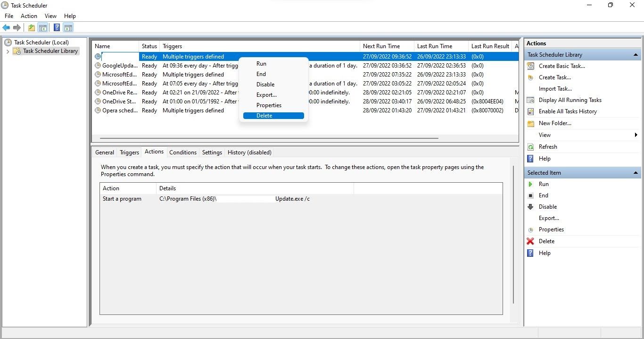Viewport: 644px width, 339px height.
Task: Click the Show/Hide Action Pane toolbar icon
Action: (x=68, y=28)
